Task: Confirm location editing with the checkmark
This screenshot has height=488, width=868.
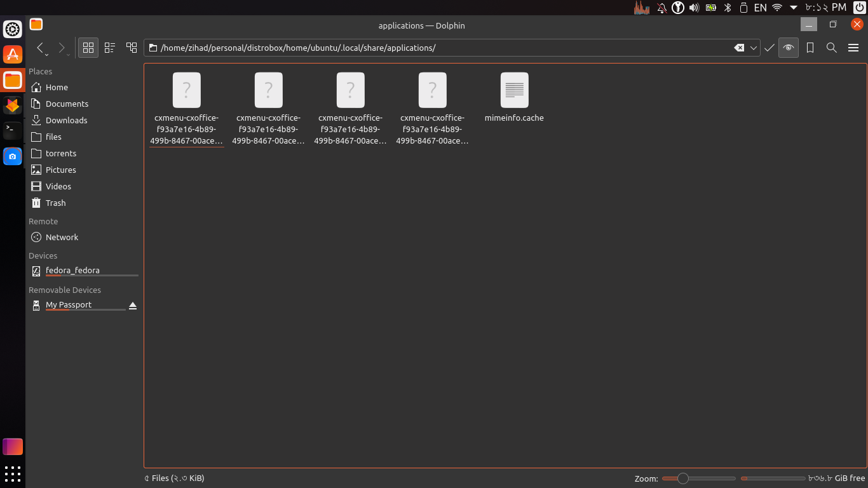Action: [769, 48]
